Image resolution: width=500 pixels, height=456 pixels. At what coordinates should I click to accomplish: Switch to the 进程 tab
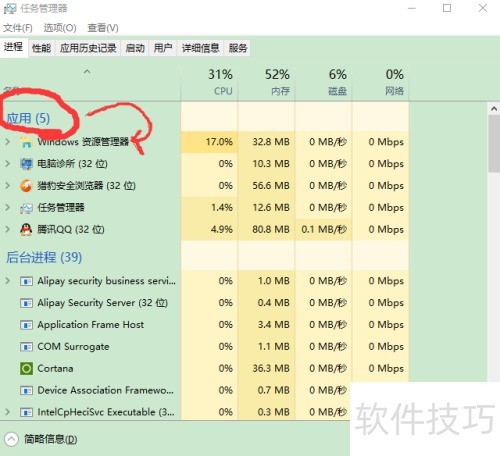(14, 47)
